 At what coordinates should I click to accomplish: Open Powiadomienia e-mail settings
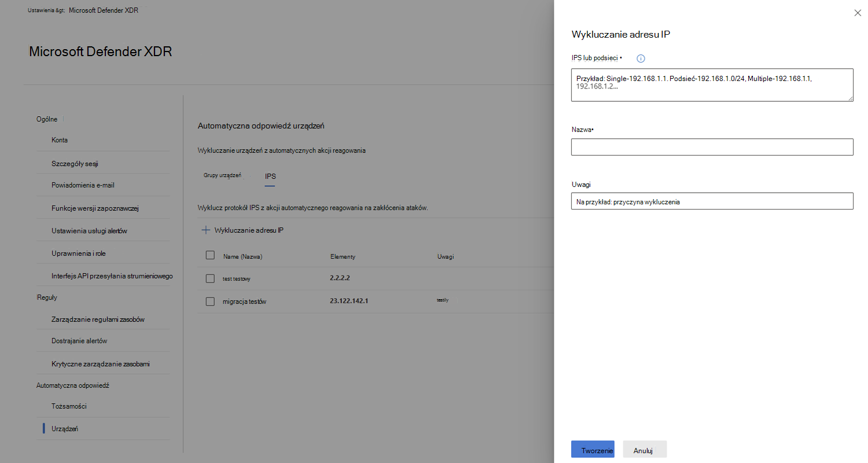click(86, 185)
